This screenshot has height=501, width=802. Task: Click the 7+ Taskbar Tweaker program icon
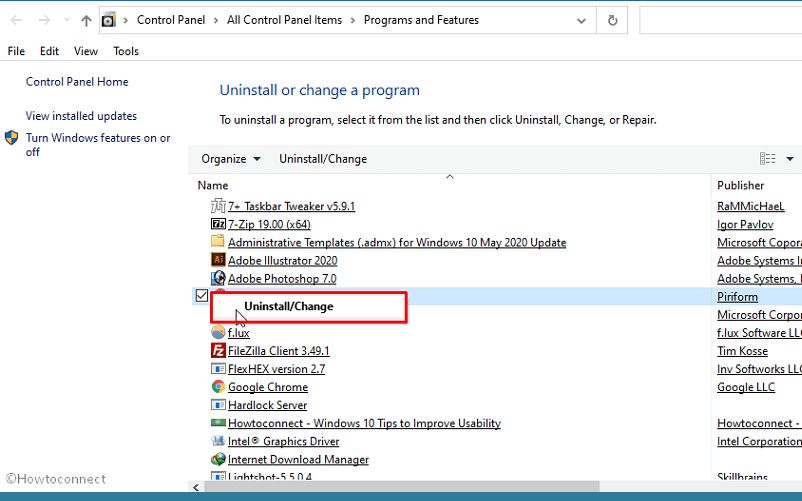(x=218, y=206)
